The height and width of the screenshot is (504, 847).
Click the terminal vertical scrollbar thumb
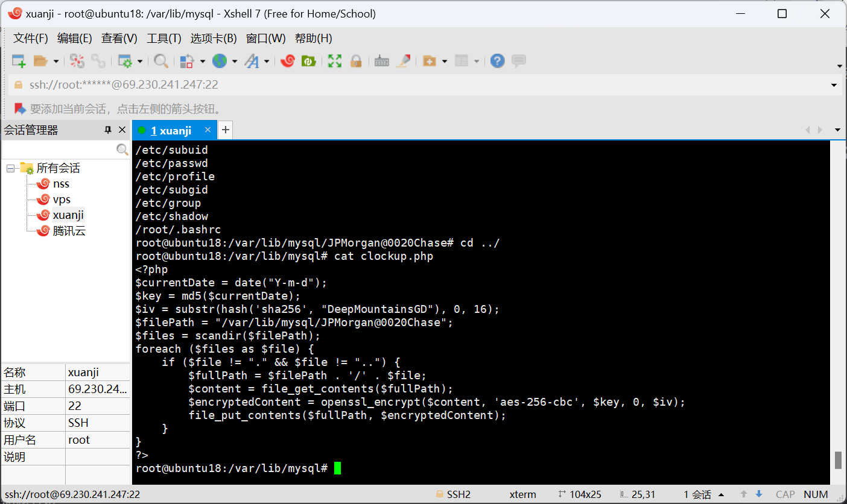838,460
